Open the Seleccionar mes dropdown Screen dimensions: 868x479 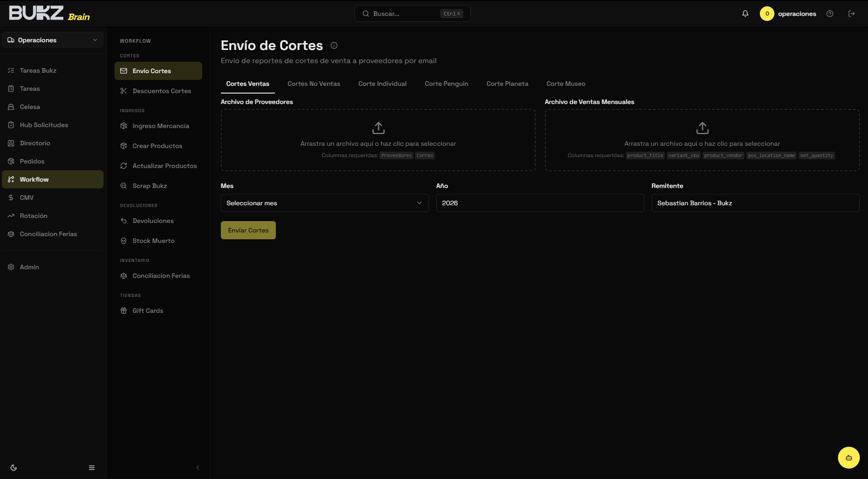[x=324, y=203]
